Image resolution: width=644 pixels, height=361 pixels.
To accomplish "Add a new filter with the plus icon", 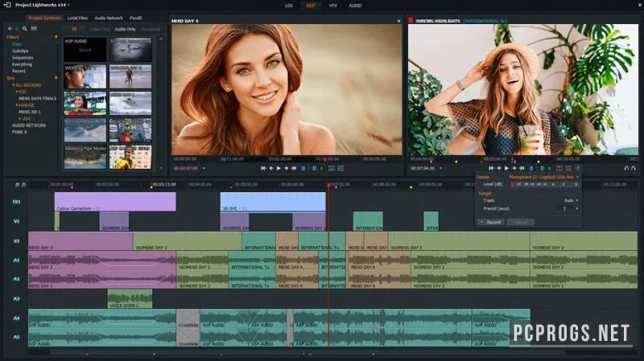I will (x=56, y=37).
